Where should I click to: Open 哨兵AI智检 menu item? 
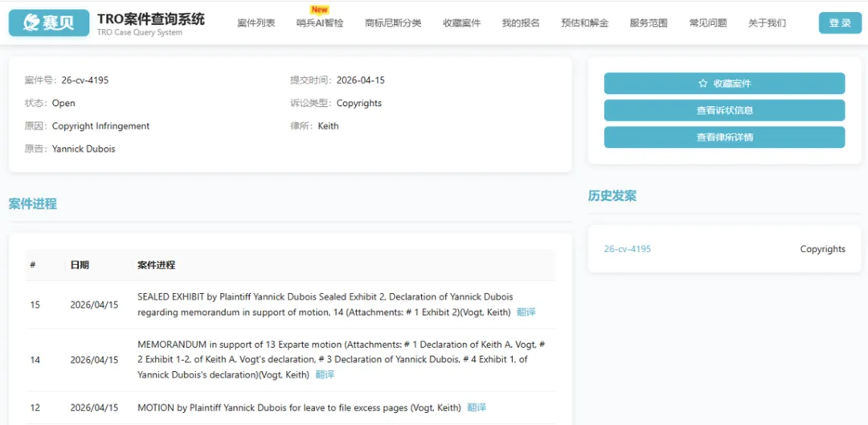pos(320,23)
